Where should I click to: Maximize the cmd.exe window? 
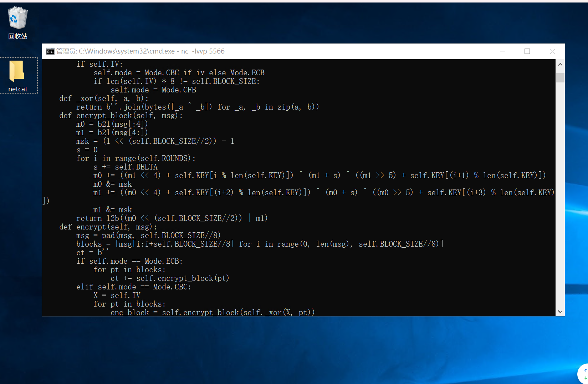coord(527,51)
